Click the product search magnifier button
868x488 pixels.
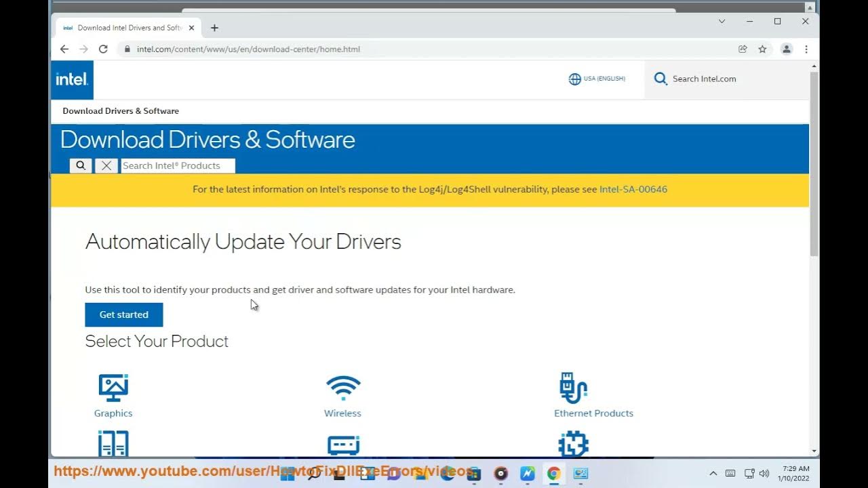pyautogui.click(x=81, y=165)
